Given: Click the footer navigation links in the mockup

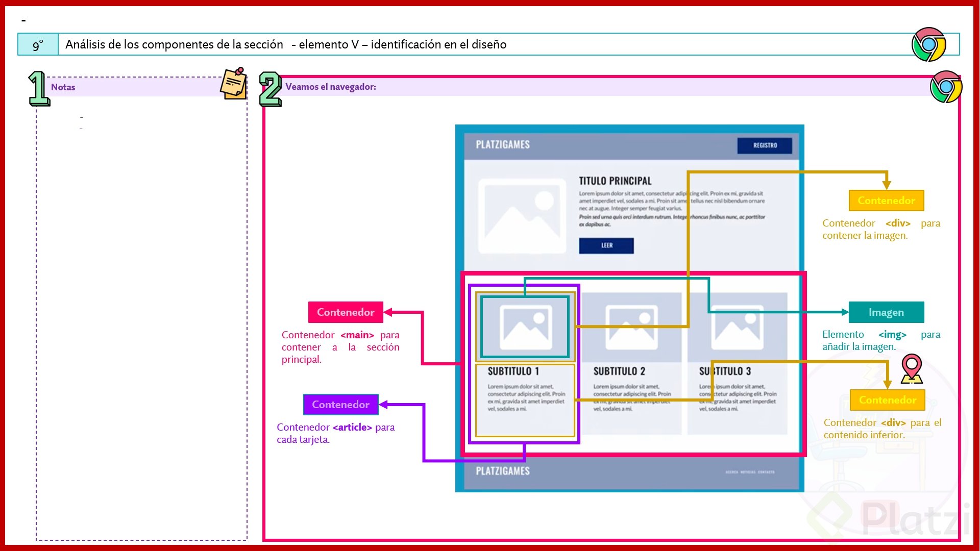Looking at the screenshot, I should tap(750, 472).
